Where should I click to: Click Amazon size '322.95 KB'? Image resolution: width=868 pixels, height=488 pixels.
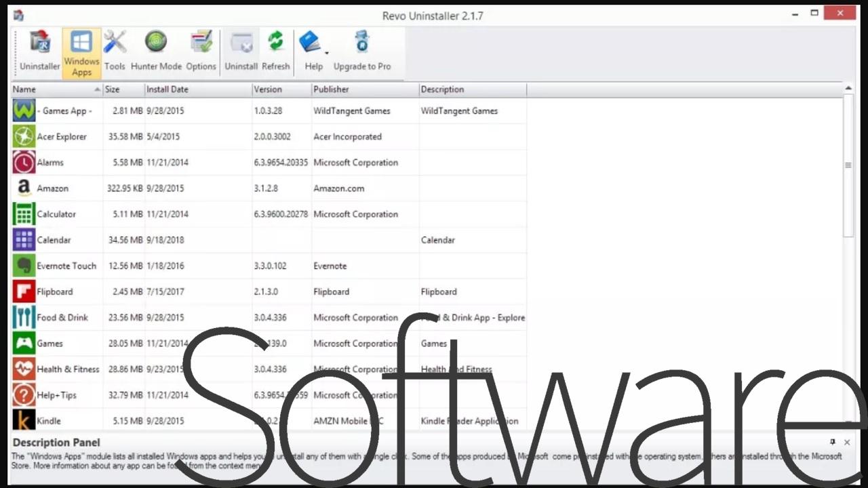125,188
